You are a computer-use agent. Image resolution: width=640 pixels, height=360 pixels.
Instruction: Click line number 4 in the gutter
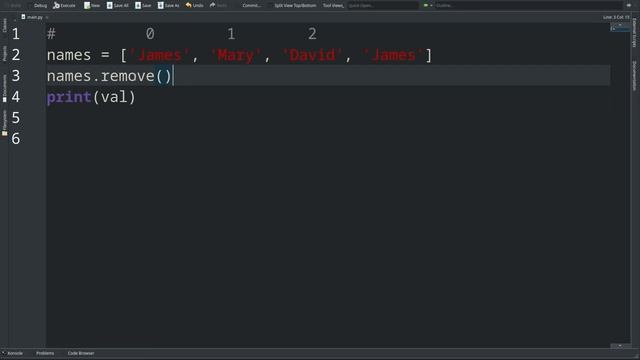click(16, 97)
